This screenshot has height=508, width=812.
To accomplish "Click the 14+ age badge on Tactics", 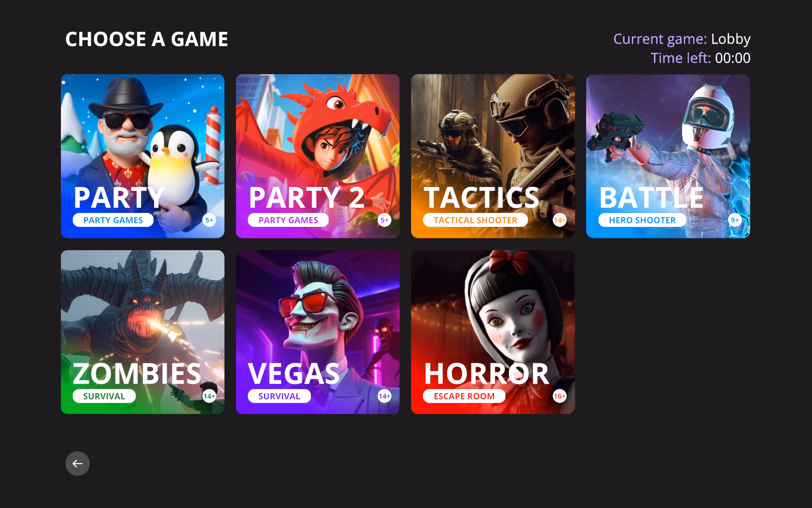I will [559, 220].
